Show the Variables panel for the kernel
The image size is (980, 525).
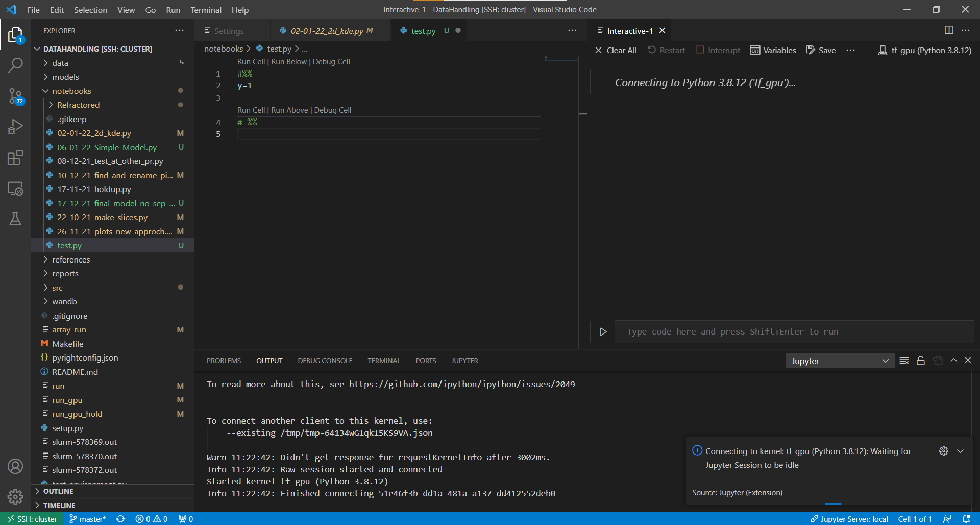point(773,50)
